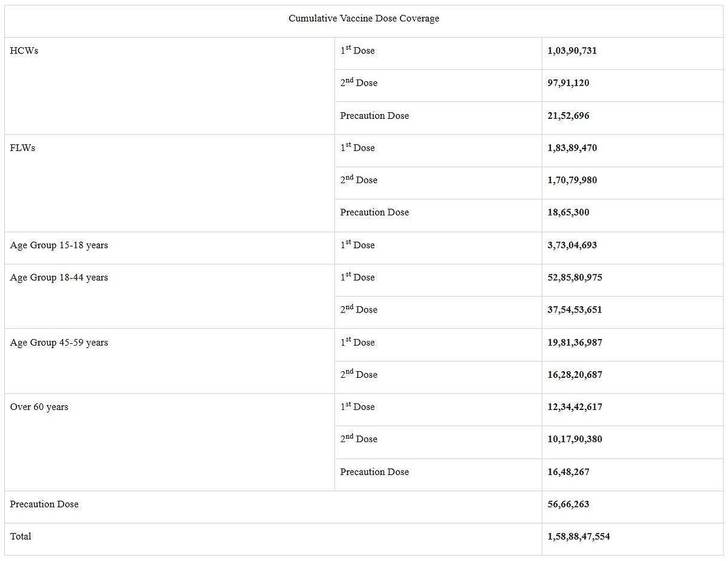728x561 pixels.
Task: Select FLWs 1st Dose value 1,83,89,470
Action: click(x=571, y=148)
